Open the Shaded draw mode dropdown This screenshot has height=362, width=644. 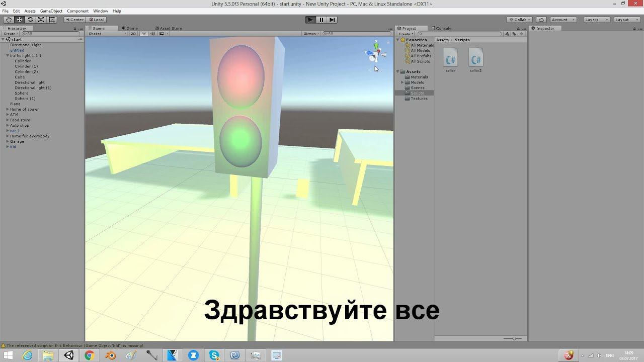107,34
